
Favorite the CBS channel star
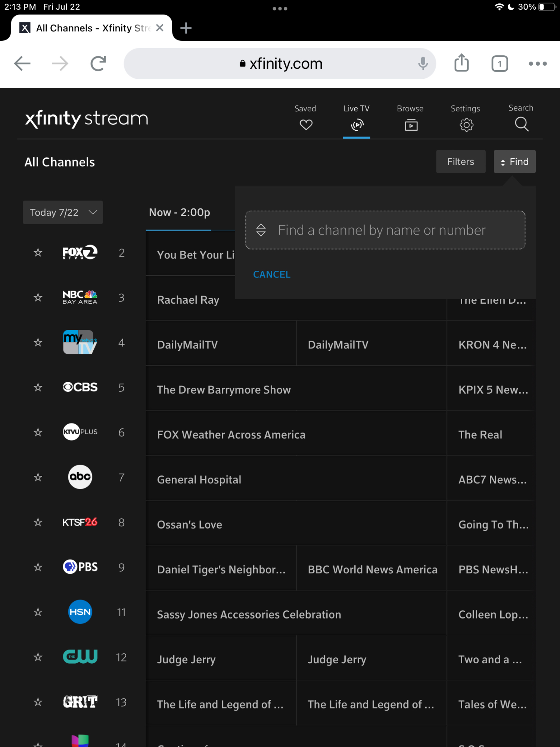(38, 387)
